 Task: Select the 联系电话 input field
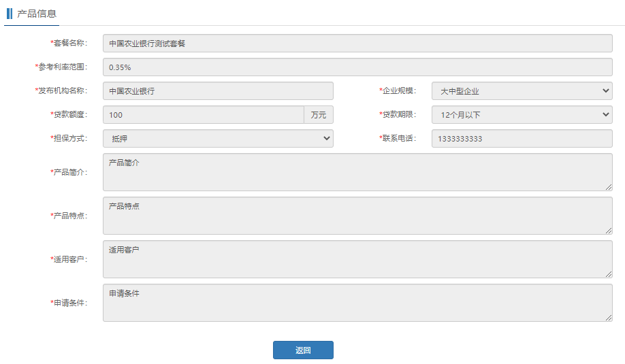point(522,139)
